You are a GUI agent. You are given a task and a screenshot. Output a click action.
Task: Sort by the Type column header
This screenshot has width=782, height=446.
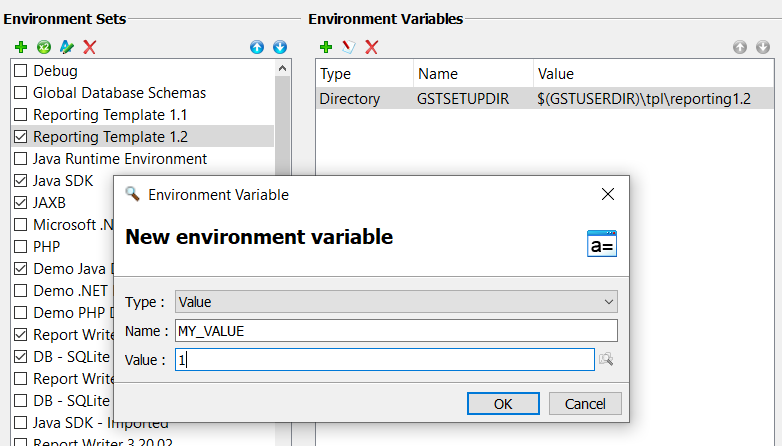(365, 74)
